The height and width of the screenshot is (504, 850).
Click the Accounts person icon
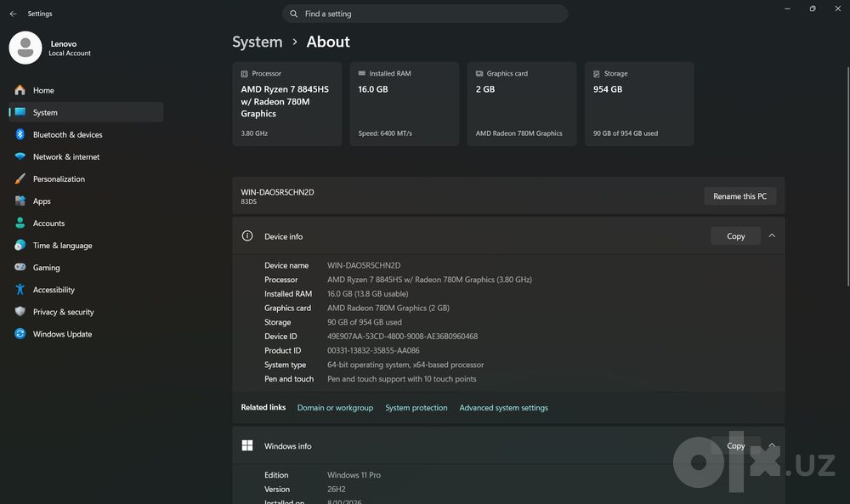point(20,224)
